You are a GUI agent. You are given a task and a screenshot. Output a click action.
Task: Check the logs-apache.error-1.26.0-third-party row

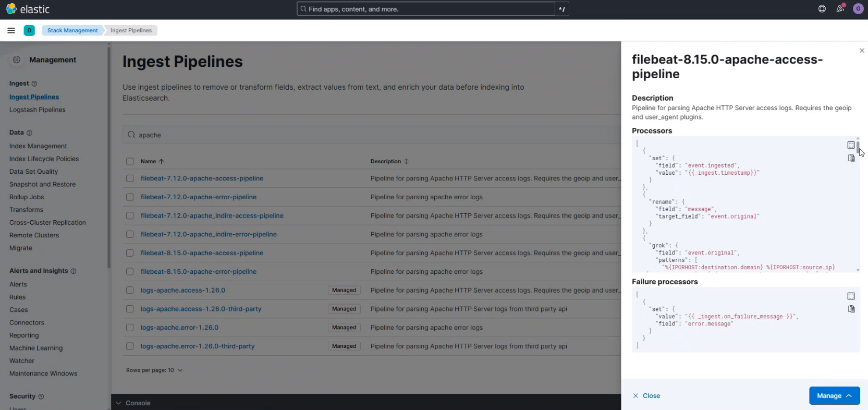(x=130, y=346)
